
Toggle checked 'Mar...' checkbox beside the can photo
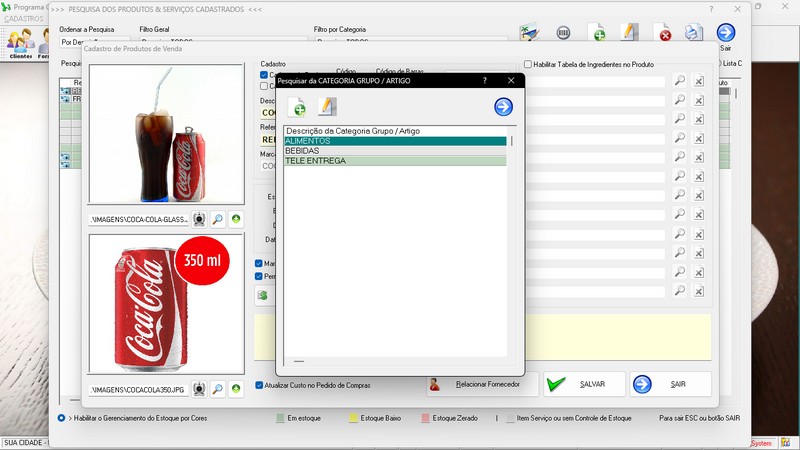point(259,263)
